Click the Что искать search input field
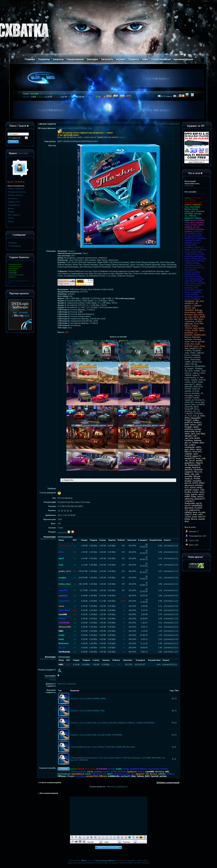 pyautogui.click(x=18, y=134)
